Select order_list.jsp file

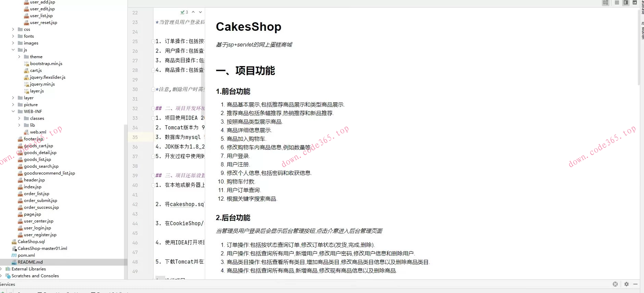[37, 194]
